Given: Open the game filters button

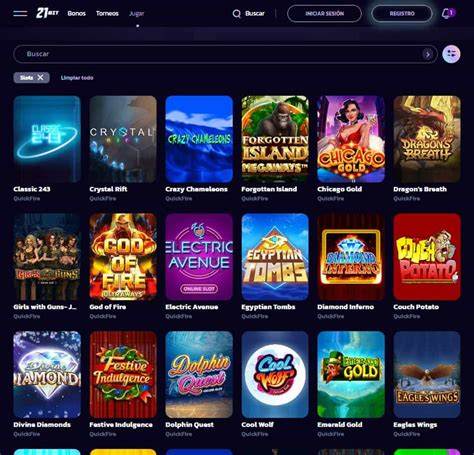Looking at the screenshot, I should coord(451,54).
